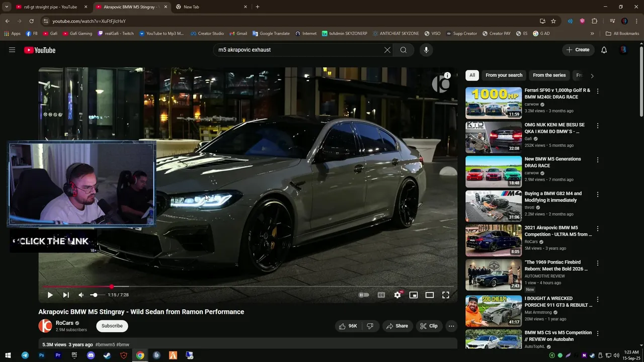Create new content button
The image size is (644, 362).
coord(578,50)
